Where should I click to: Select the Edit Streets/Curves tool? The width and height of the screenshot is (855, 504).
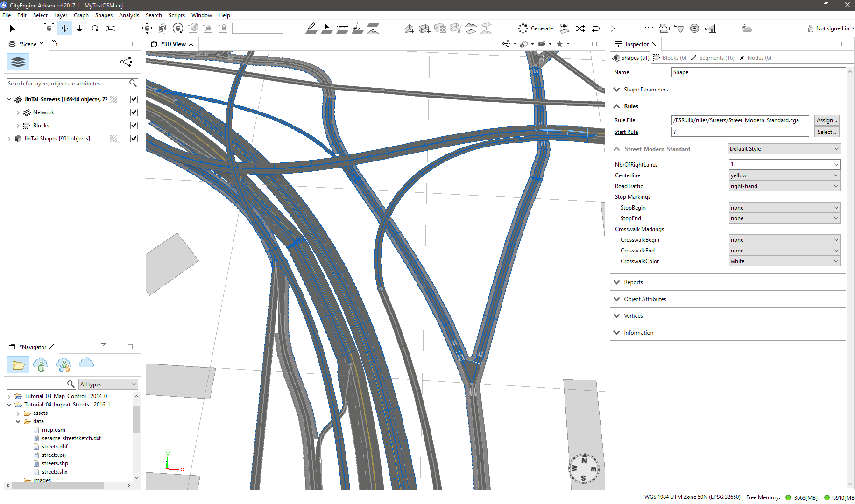tap(327, 28)
